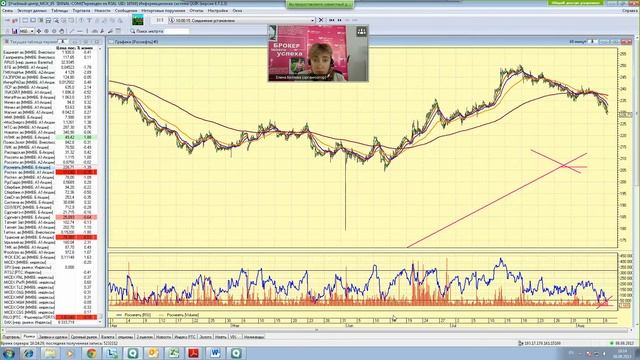Open the Таблицы menu
Image resolution: width=640 pixels, height=360 pixels.
60,11
